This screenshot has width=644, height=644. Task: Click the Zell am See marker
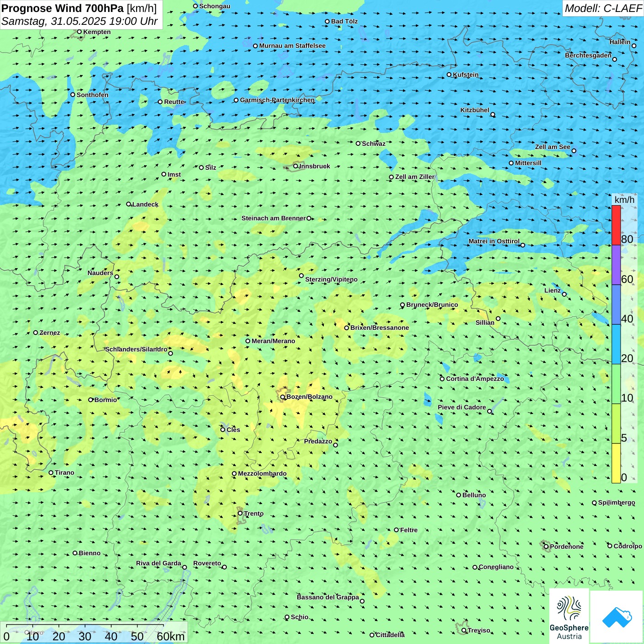click(x=574, y=150)
